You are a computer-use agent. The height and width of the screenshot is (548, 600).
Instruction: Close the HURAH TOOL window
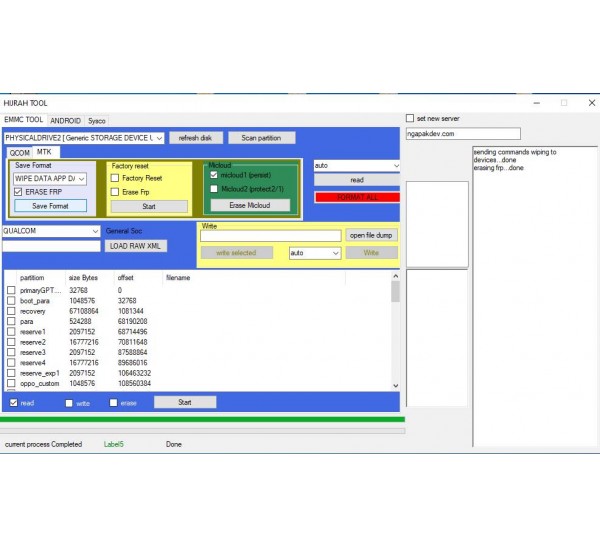pos(592,103)
